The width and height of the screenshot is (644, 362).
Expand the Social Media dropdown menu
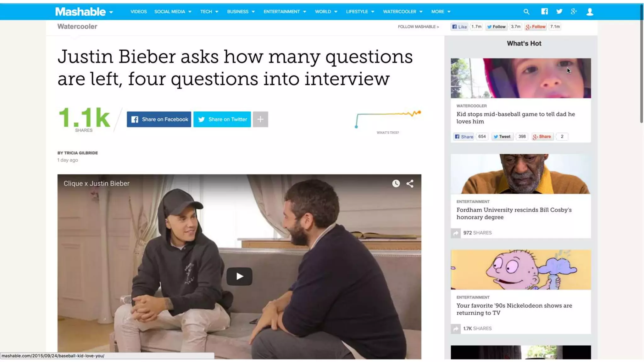point(173,12)
